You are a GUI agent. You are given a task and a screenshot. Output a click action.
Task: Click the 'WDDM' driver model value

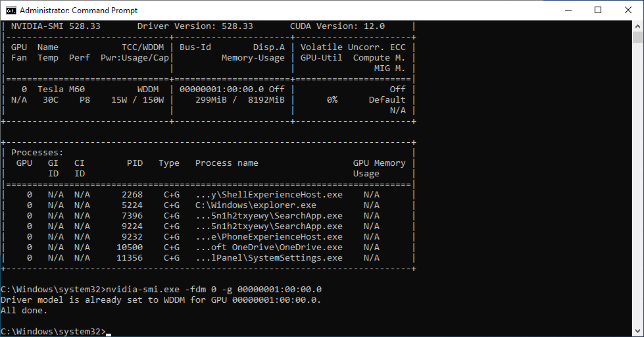[x=148, y=89]
